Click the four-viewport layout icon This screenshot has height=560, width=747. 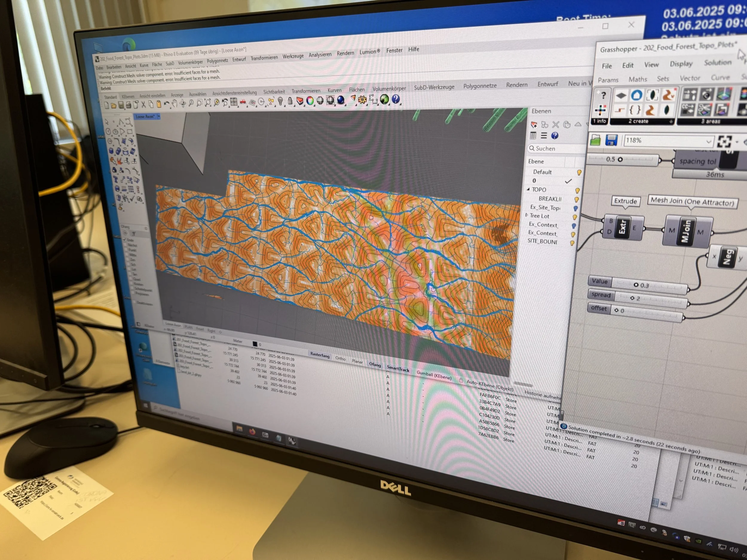click(x=234, y=102)
